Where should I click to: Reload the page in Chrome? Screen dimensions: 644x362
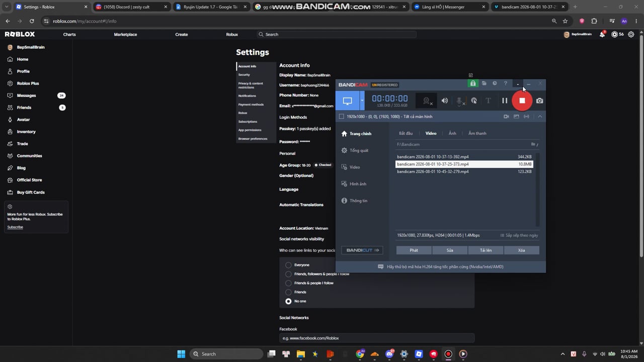click(x=32, y=21)
